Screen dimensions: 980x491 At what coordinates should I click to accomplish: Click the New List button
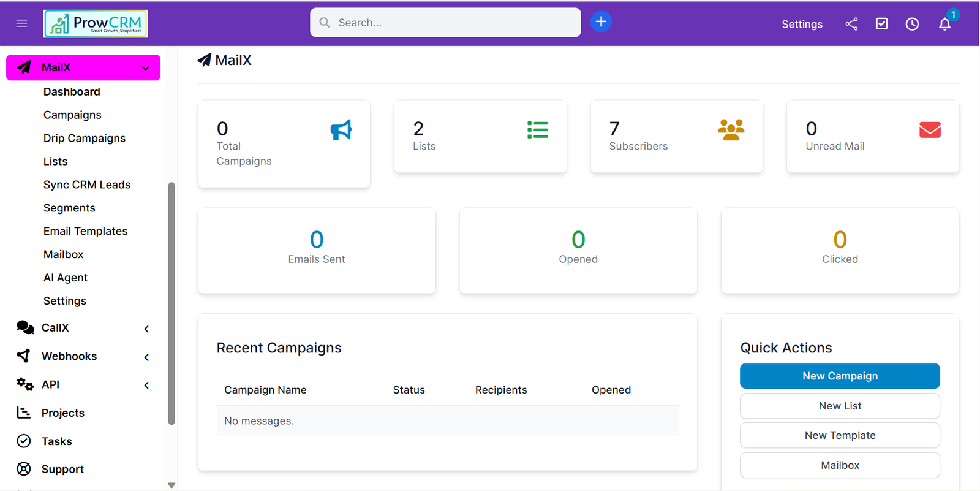click(840, 406)
